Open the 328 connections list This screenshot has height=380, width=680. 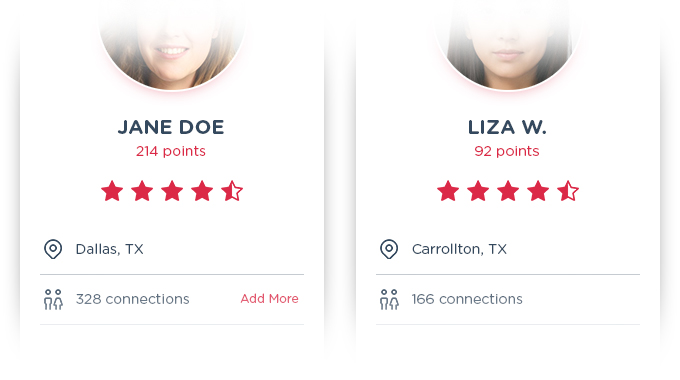(x=133, y=299)
